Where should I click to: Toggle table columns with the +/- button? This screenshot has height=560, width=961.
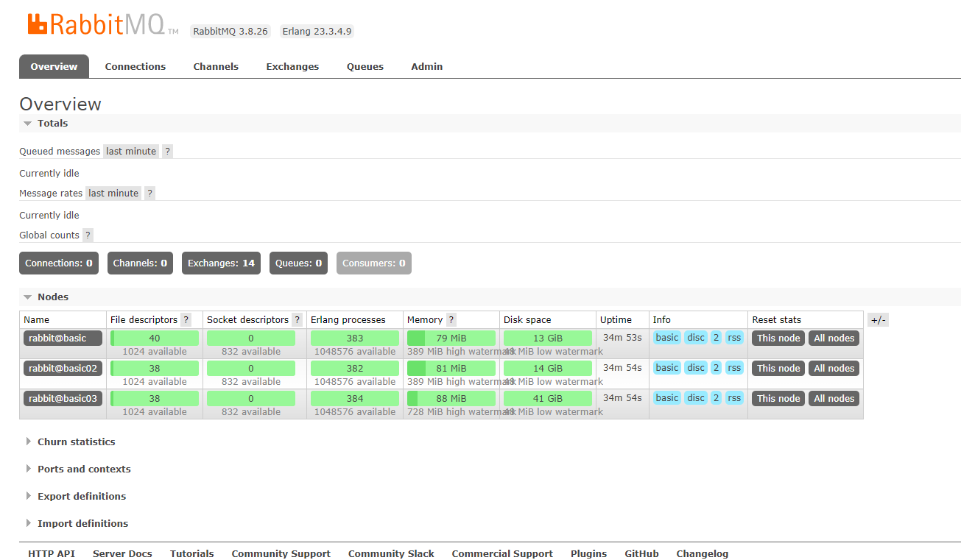coord(878,319)
